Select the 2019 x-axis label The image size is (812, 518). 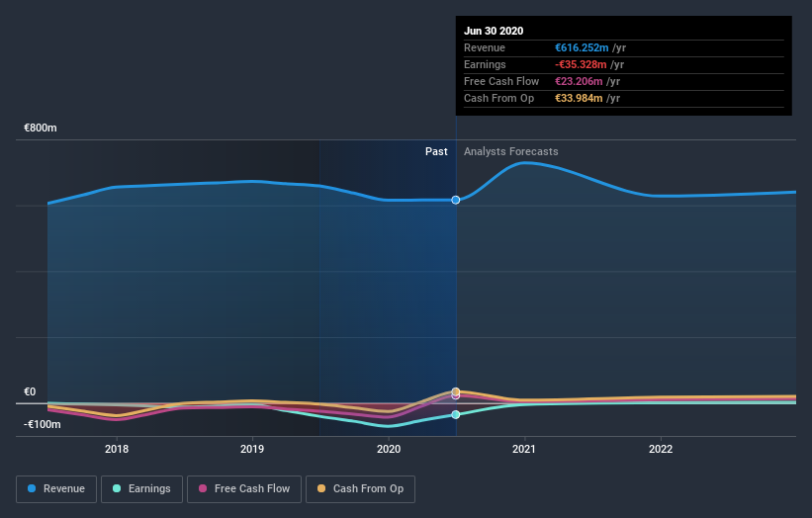(252, 449)
